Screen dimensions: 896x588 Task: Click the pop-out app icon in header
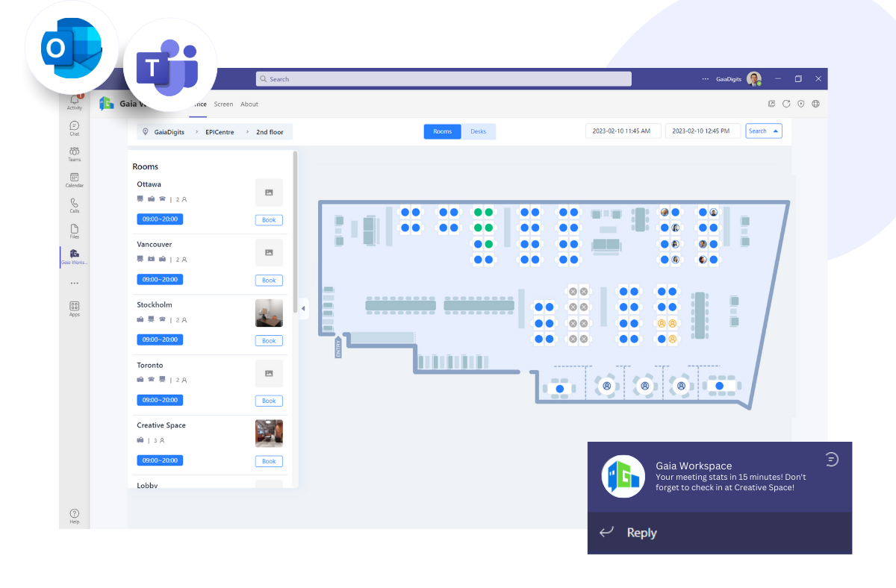[772, 104]
